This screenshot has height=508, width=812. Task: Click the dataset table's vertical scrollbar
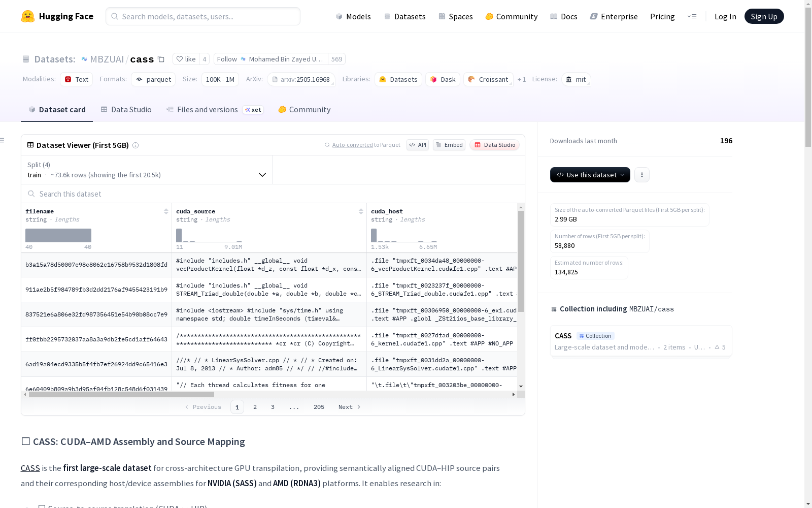pyautogui.click(x=521, y=261)
